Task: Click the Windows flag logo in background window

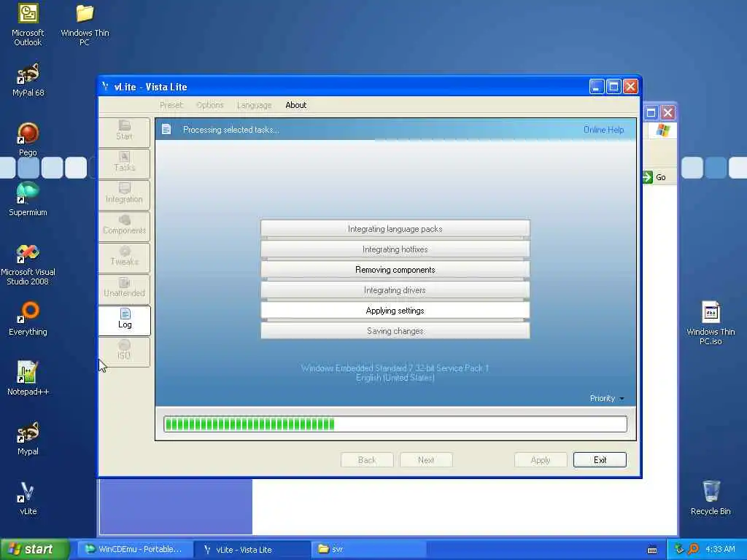Action: [662, 130]
